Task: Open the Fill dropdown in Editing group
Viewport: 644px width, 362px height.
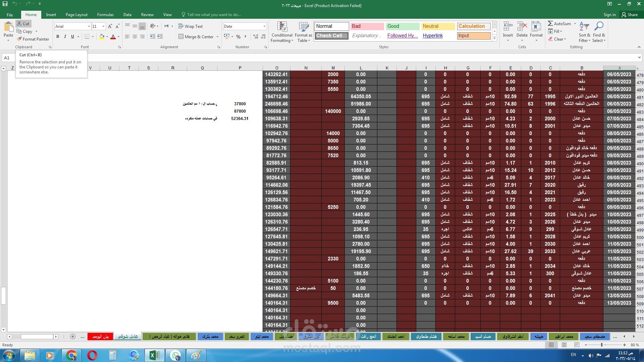Action: [x=555, y=31]
